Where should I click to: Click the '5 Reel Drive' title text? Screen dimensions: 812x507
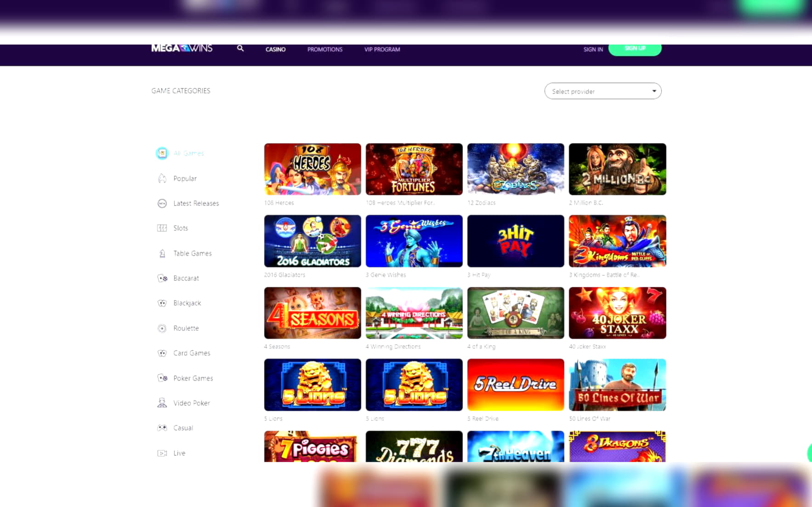pos(483,419)
